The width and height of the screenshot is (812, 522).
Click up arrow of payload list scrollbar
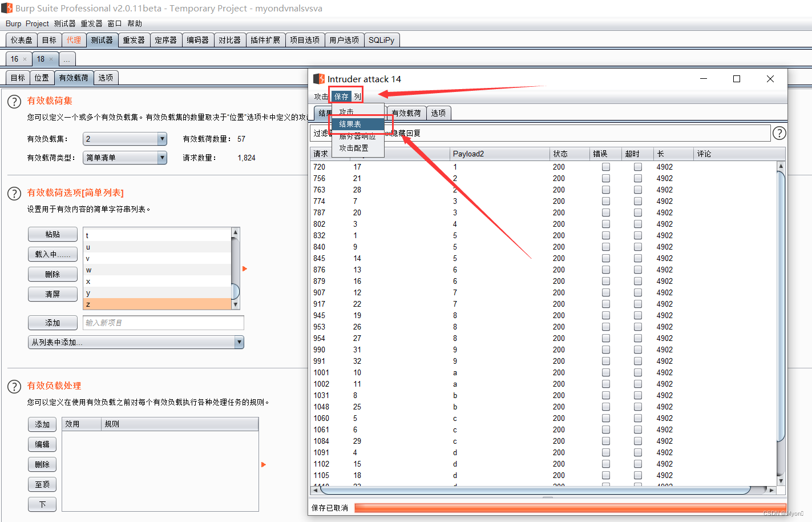tap(235, 232)
